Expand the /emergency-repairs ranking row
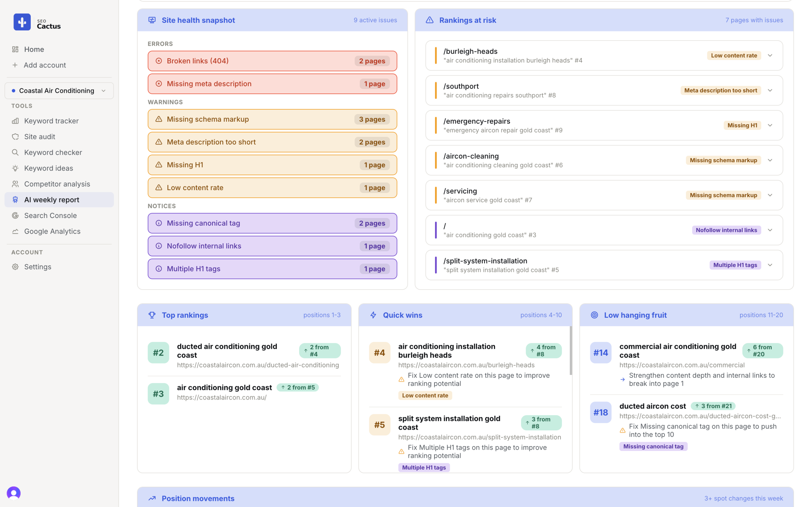Viewport: 812px width, 507px height. (x=770, y=125)
